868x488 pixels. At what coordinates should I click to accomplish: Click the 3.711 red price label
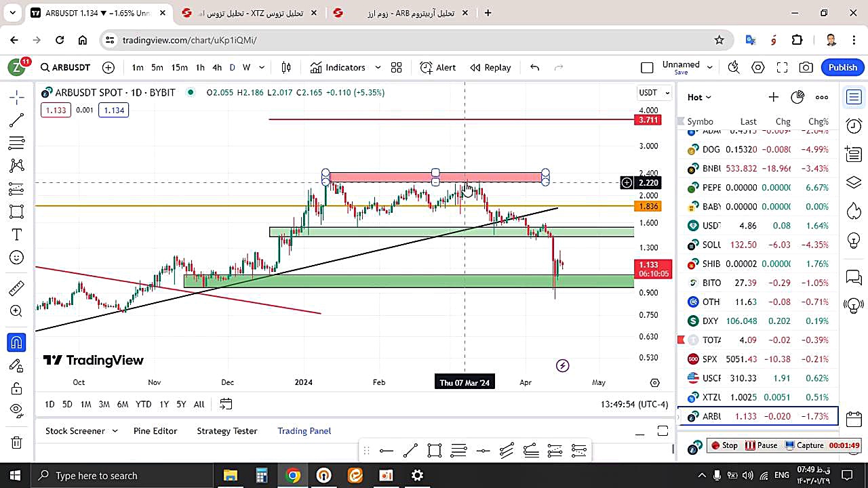(648, 120)
